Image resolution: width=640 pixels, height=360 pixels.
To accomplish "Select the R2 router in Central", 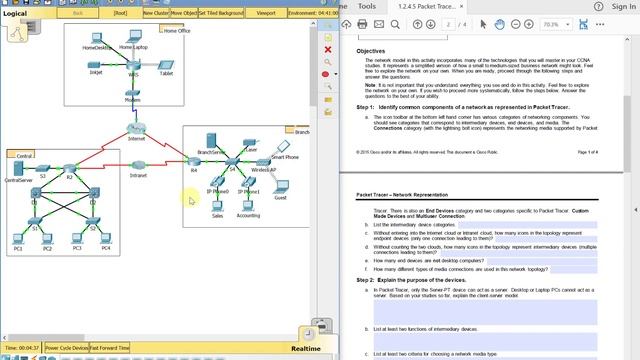I will pos(69,168).
